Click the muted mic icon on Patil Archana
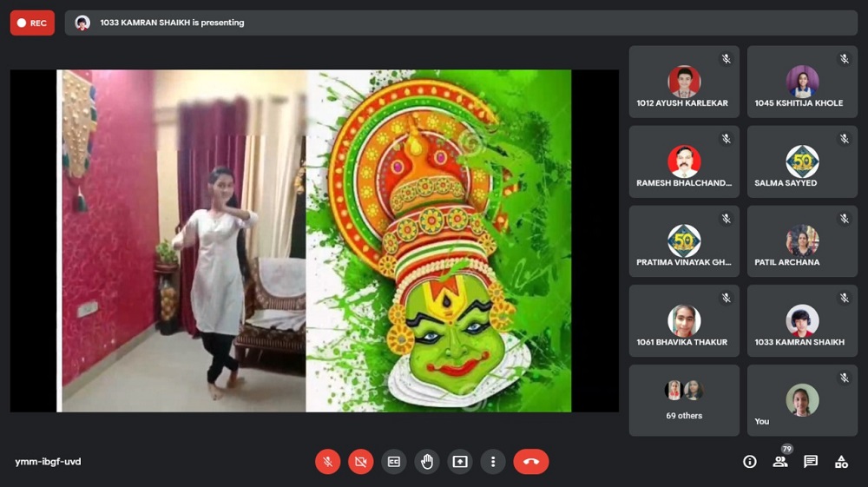This screenshot has height=487, width=868. [844, 219]
